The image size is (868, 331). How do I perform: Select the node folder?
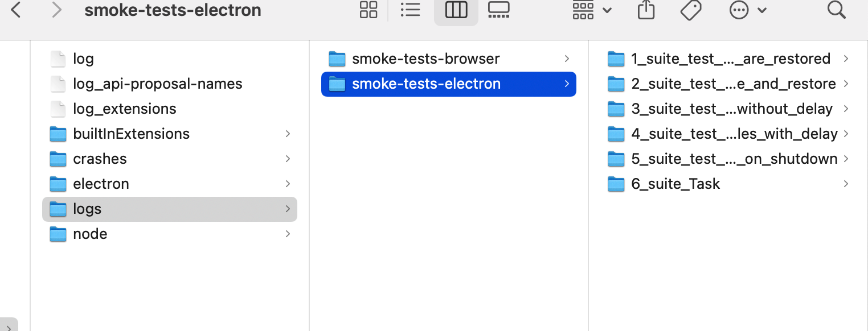90,234
